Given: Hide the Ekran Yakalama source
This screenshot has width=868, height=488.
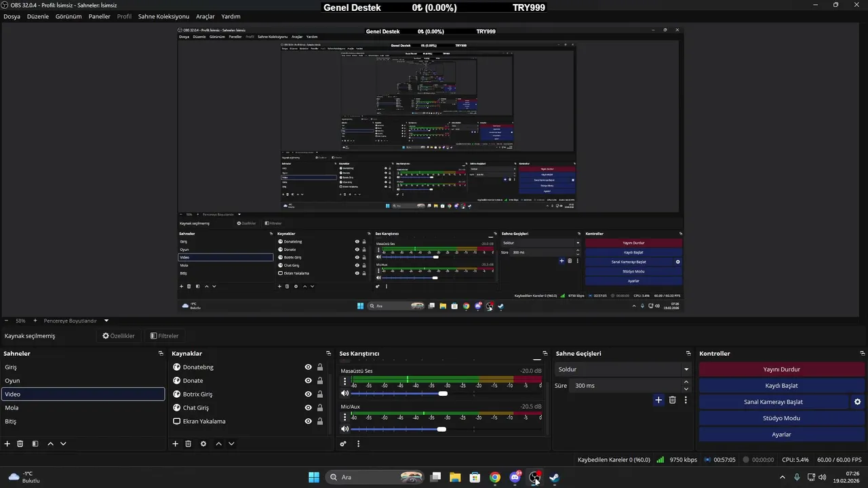Looking at the screenshot, I should point(308,422).
